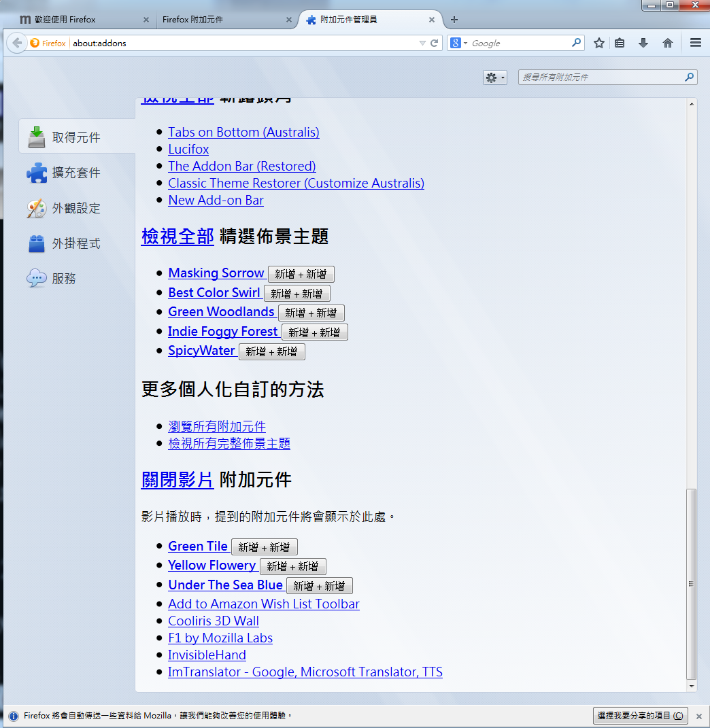Click the 選擇我要分享的項目 button
This screenshot has width=710, height=728.
click(x=639, y=716)
